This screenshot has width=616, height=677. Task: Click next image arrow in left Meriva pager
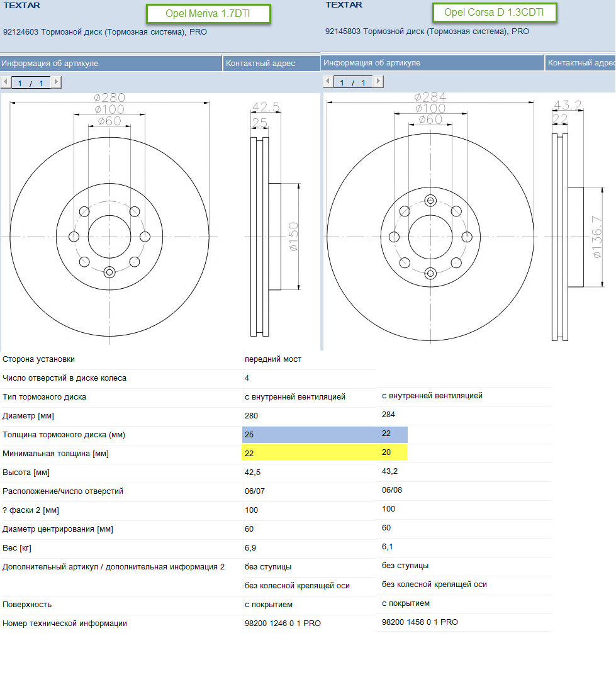[x=57, y=82]
